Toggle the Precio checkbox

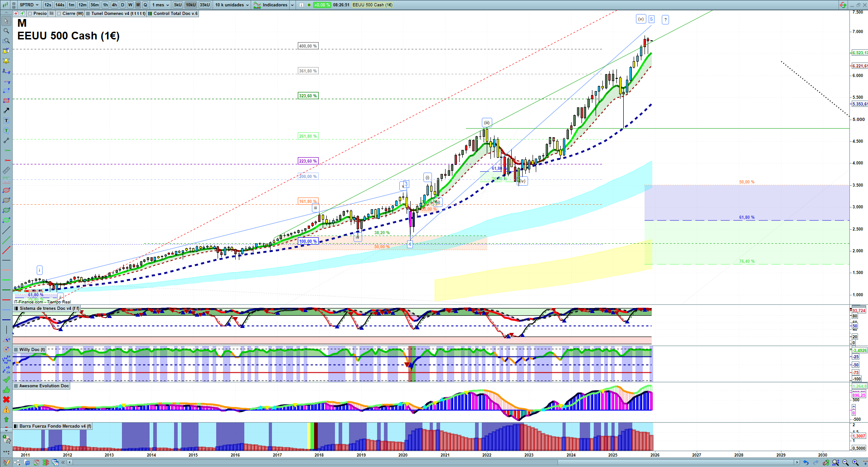pyautogui.click(x=30, y=14)
